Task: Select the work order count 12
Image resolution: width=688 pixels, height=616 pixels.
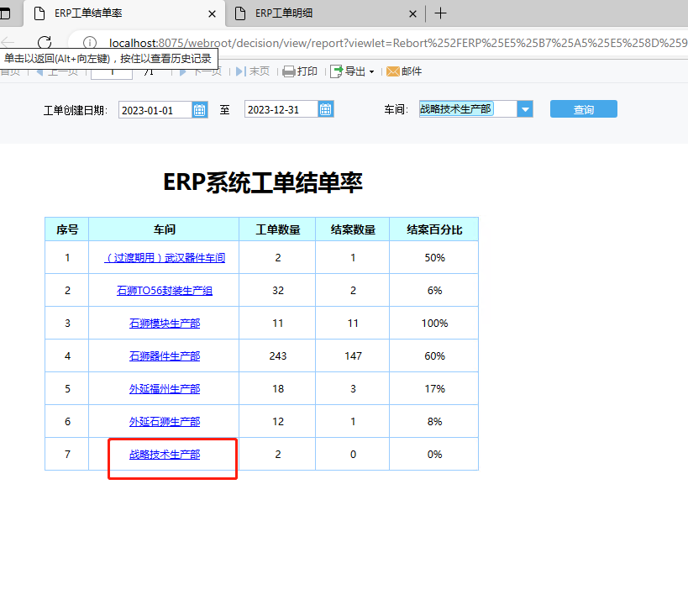Action: 278,422
